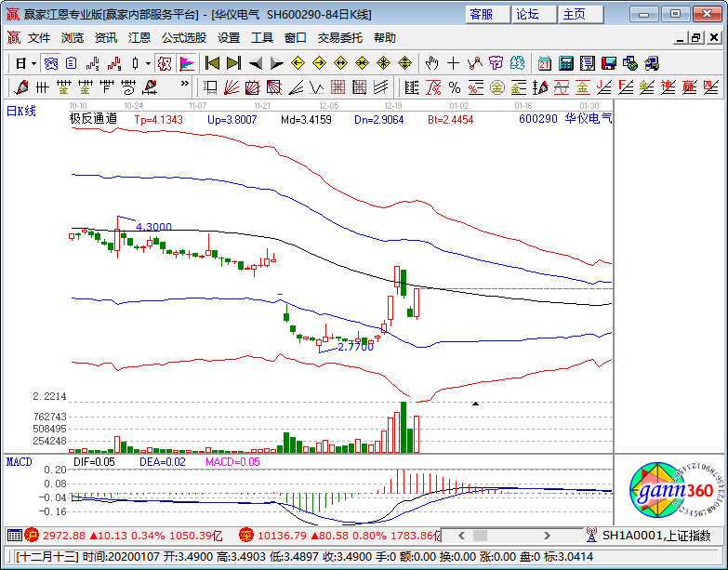Open the 公式选股 menu

coord(184,38)
